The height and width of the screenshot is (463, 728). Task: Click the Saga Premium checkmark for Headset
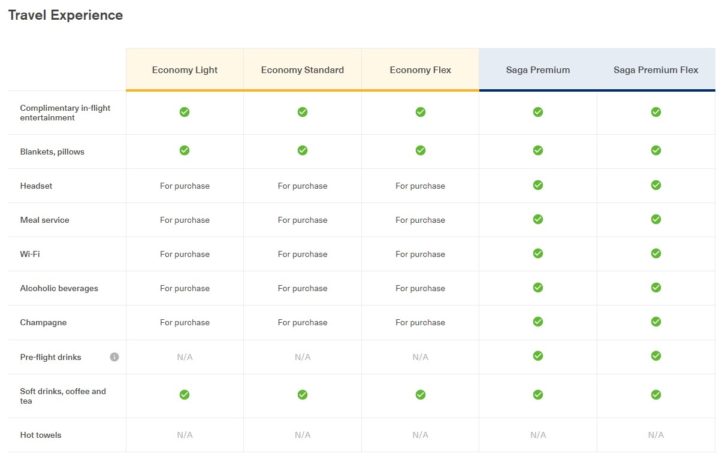tap(538, 185)
